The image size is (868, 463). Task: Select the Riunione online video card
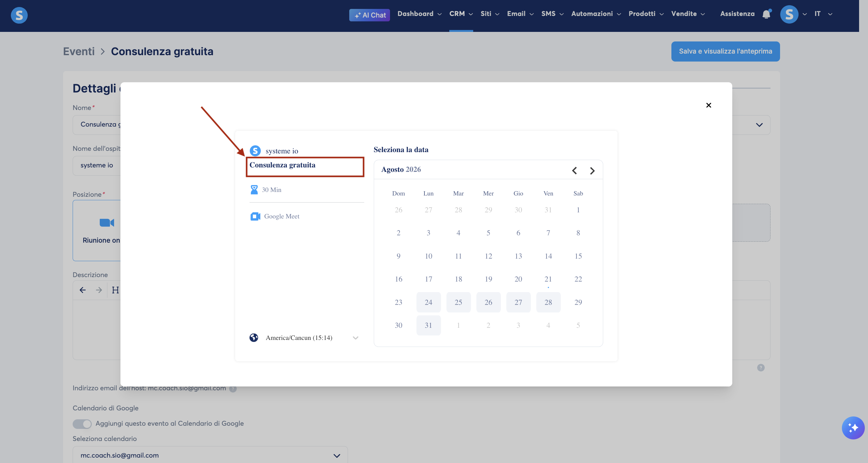(97, 231)
